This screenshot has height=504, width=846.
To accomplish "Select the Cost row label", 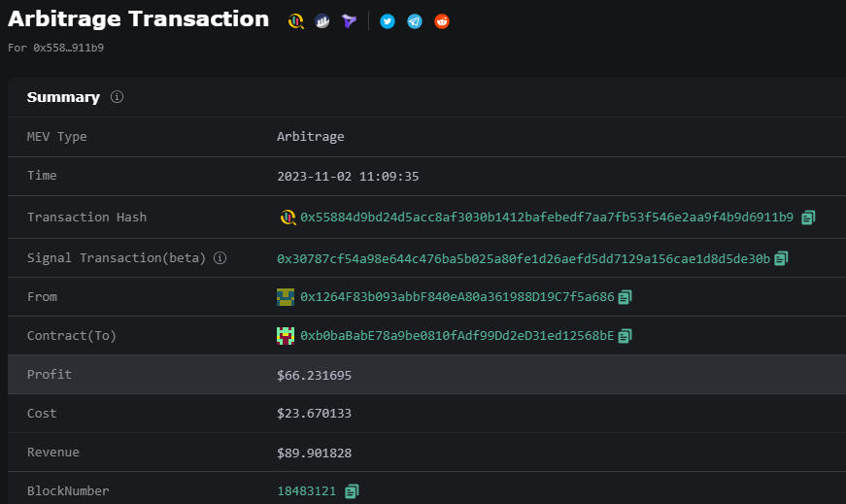I will click(42, 414).
